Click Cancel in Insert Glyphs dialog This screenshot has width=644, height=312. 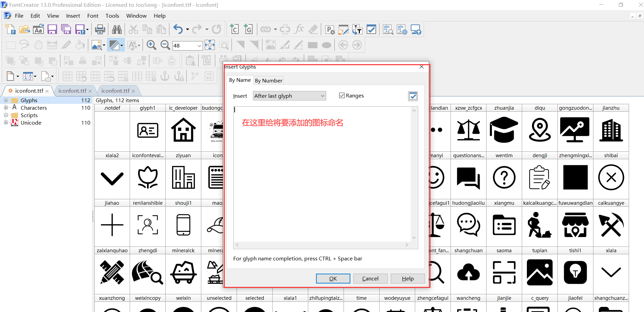coord(370,278)
